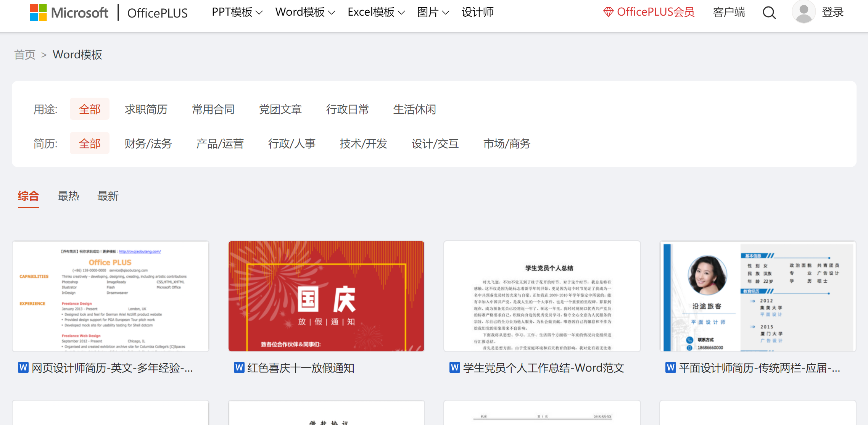The image size is (868, 425).
Task: Open the 设计师 menu item
Action: tap(477, 13)
